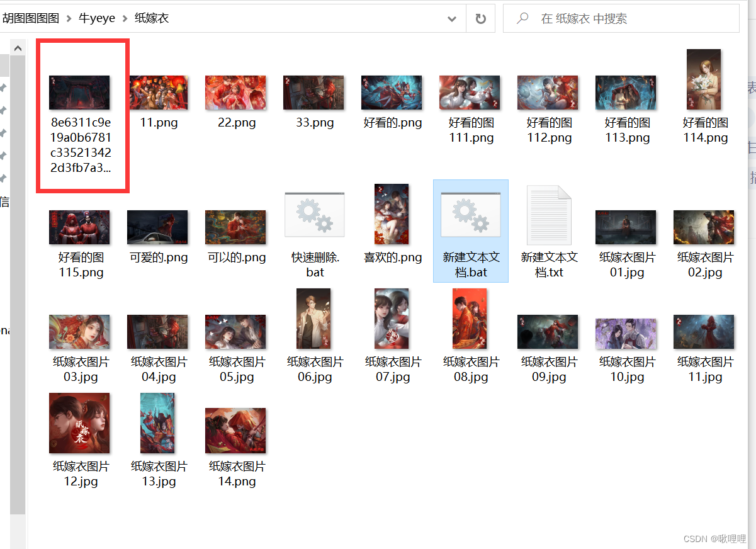
Task: Go to 胡图图图图 folder in breadcrumb
Action: pyautogui.click(x=30, y=18)
